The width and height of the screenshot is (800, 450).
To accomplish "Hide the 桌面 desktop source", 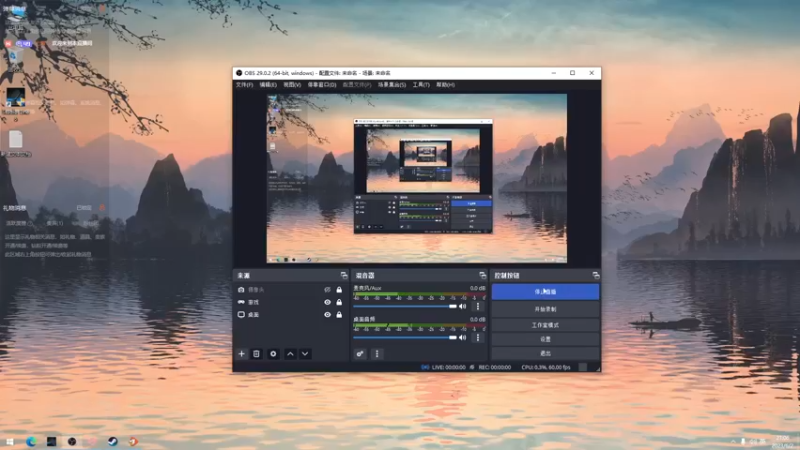I will click(x=327, y=315).
